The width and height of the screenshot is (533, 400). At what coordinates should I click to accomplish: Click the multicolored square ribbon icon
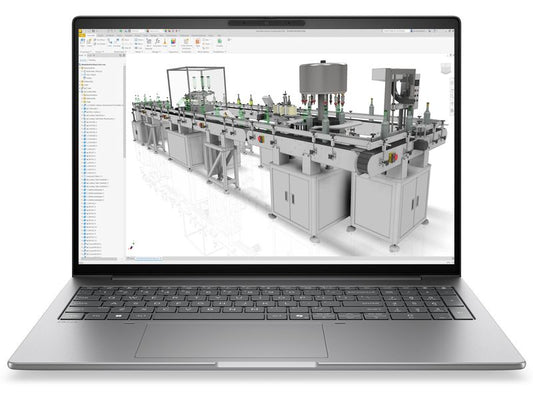[173, 42]
